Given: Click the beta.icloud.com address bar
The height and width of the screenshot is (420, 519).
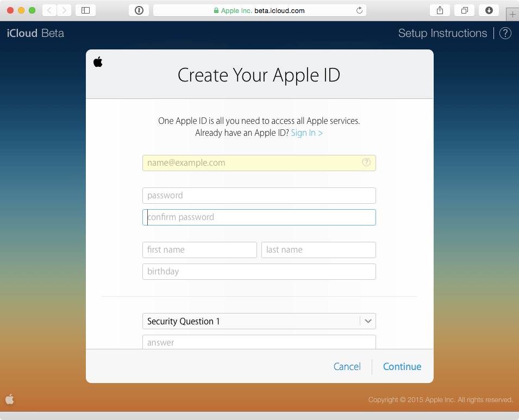Looking at the screenshot, I should pos(260,10).
